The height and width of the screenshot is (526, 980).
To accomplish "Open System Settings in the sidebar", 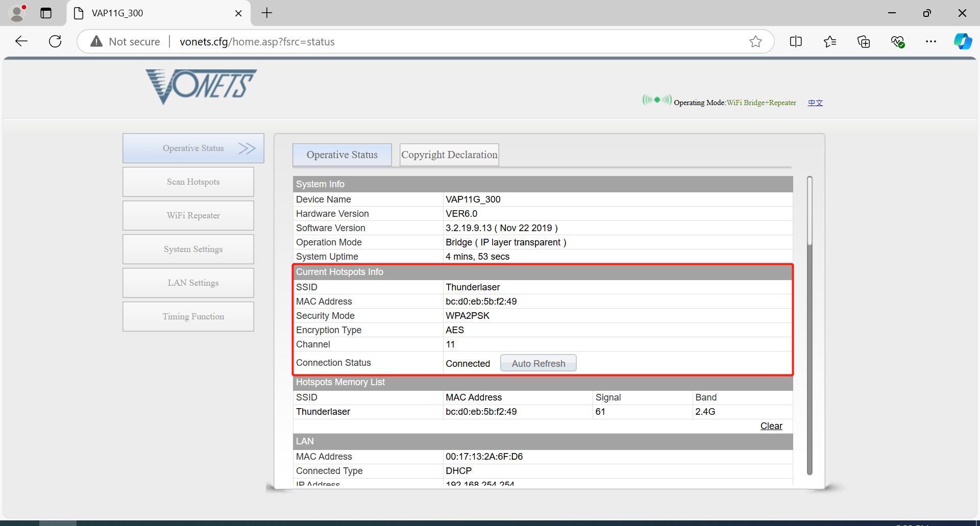I will click(188, 249).
